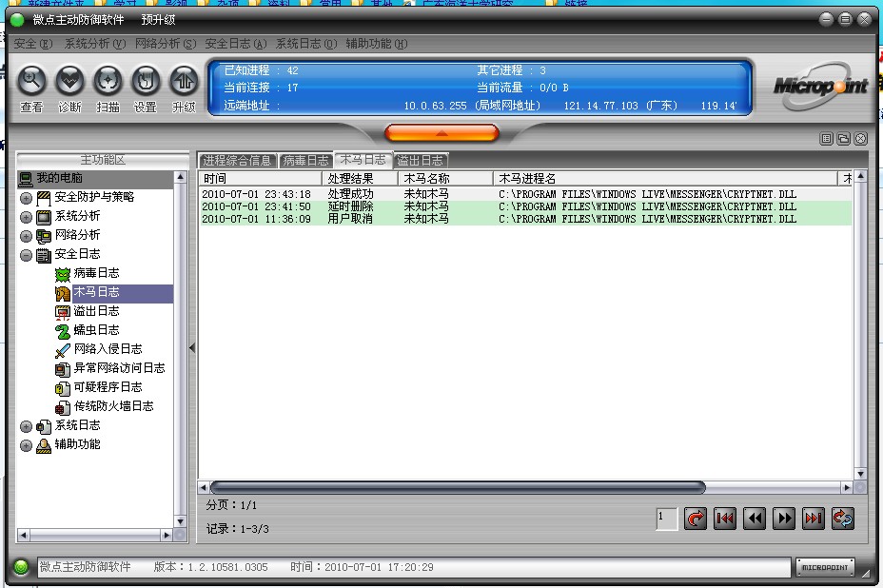Sort by 木马名称 column header
The height and width of the screenshot is (588, 883).
tap(445, 179)
